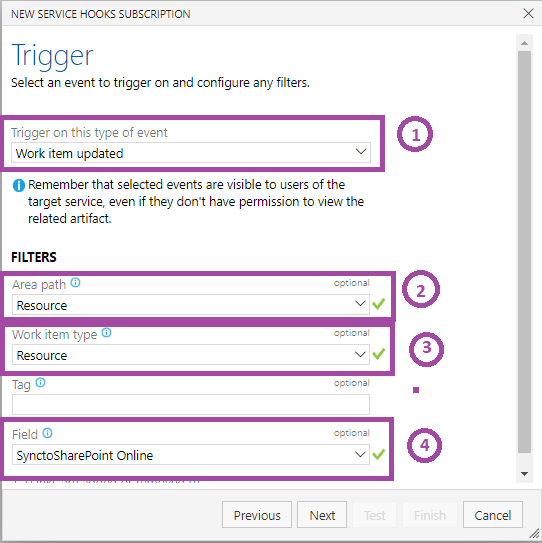The image size is (542, 543).
Task: Click the info icon next to Area path
Action: pyautogui.click(x=75, y=283)
